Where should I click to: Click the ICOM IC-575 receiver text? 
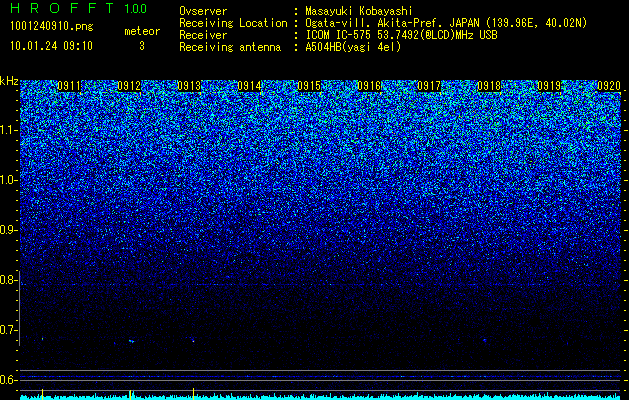point(401,35)
